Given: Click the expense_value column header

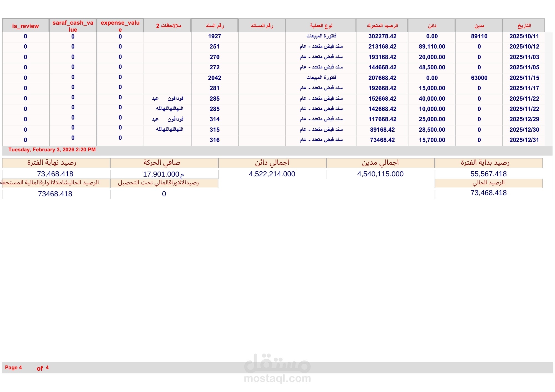Looking at the screenshot, I should pos(120,26).
